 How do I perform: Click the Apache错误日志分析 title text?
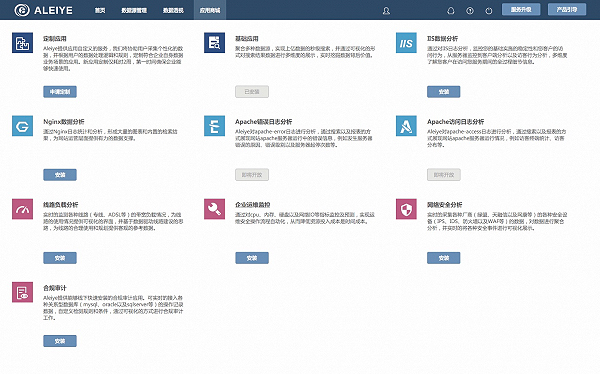pos(264,122)
